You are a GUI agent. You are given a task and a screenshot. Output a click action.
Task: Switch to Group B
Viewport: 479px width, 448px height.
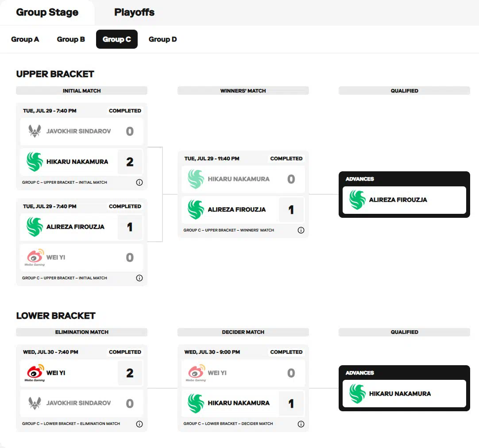pos(71,39)
